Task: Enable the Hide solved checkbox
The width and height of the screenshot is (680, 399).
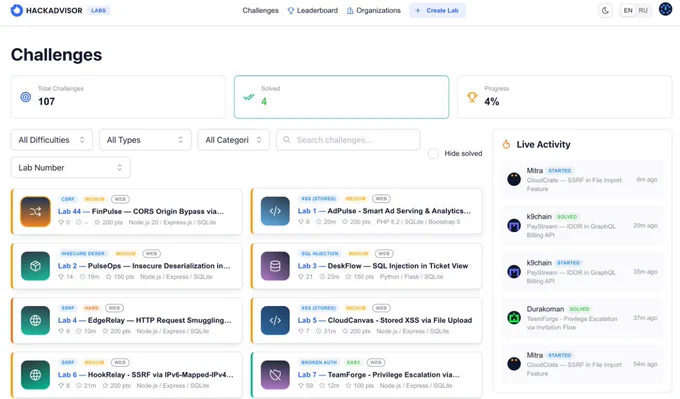Action: (x=433, y=153)
